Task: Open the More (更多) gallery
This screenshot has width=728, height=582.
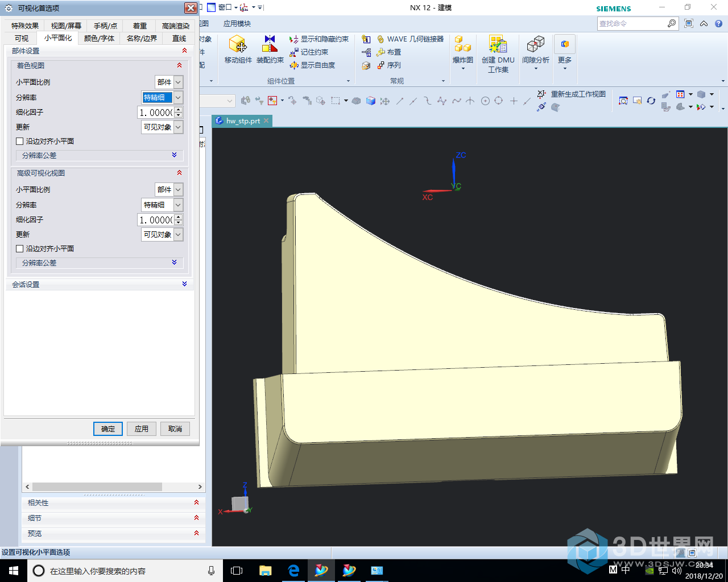Action: (x=565, y=51)
